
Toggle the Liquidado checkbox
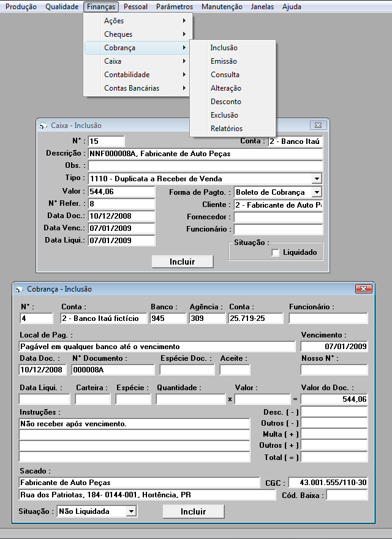point(276,252)
